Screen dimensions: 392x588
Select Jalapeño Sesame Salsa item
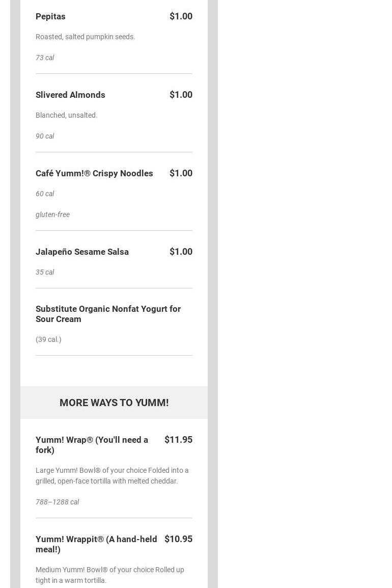point(82,252)
